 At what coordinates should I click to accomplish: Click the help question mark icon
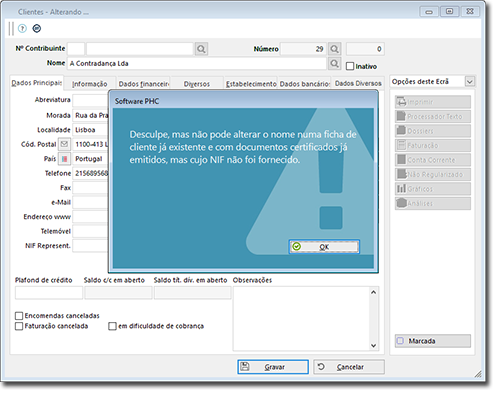pyautogui.click(x=22, y=29)
